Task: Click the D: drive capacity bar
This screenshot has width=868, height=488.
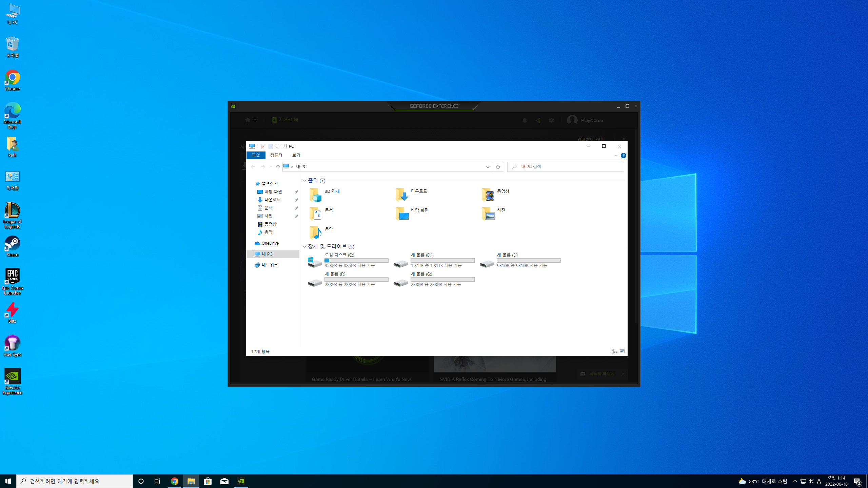Action: (x=442, y=260)
